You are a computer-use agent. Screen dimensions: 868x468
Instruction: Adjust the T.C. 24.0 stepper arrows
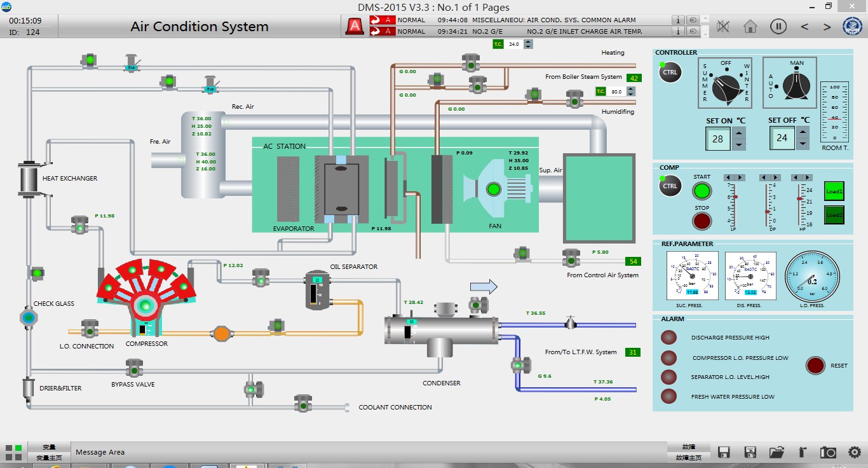528,45
